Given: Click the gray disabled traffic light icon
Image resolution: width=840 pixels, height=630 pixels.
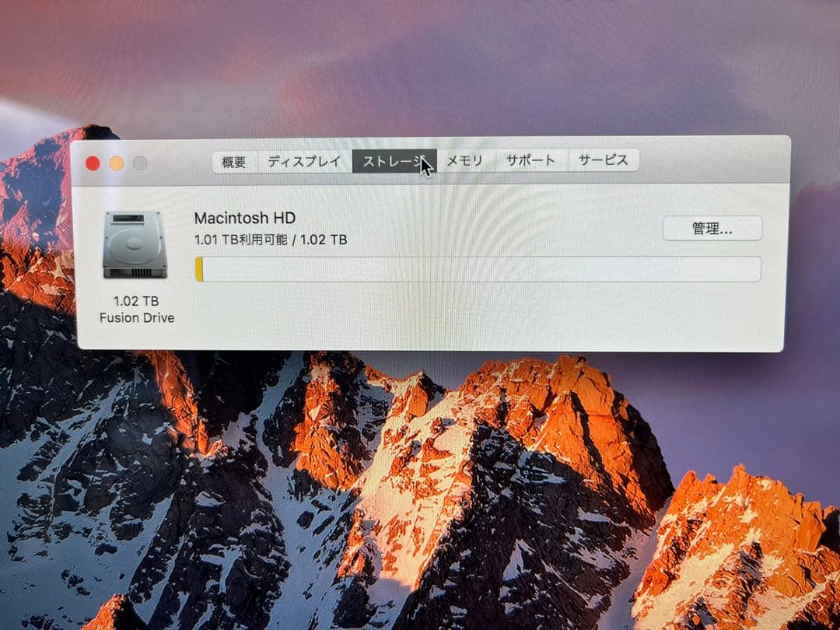Looking at the screenshot, I should pyautogui.click(x=138, y=163).
